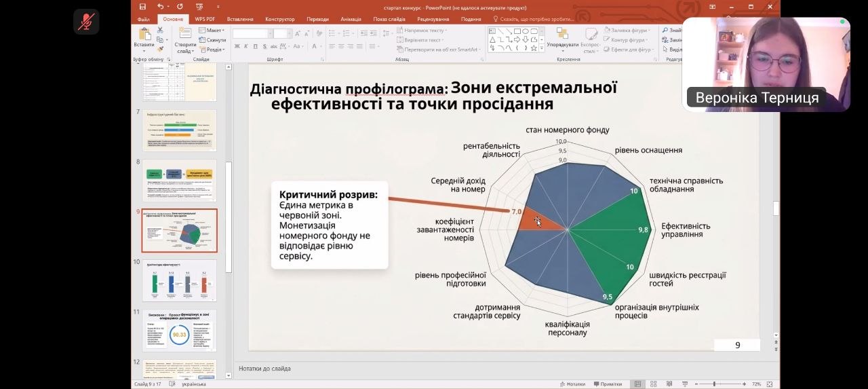Open the Макет layout dropdown
The height and width of the screenshot is (389, 868).
214,31
